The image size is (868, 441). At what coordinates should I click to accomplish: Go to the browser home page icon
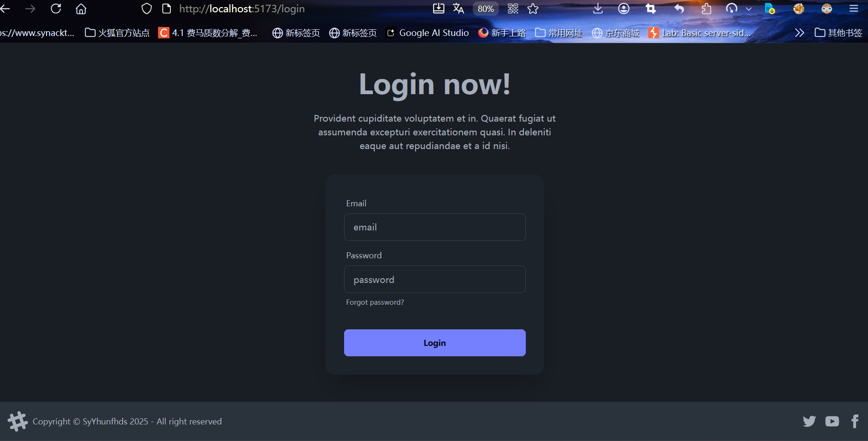click(x=81, y=9)
